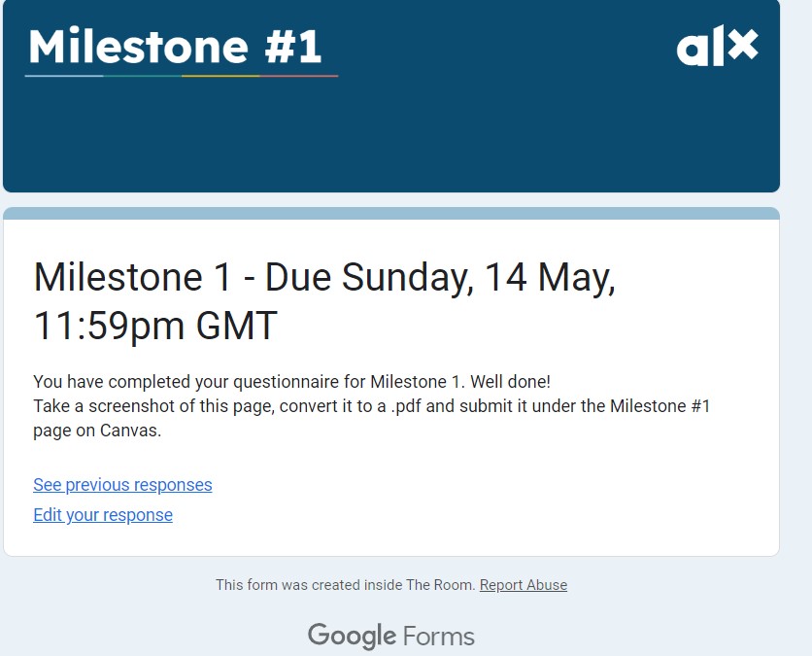Click the Edit your response link
Screen dimensions: 812x656
coord(103,515)
